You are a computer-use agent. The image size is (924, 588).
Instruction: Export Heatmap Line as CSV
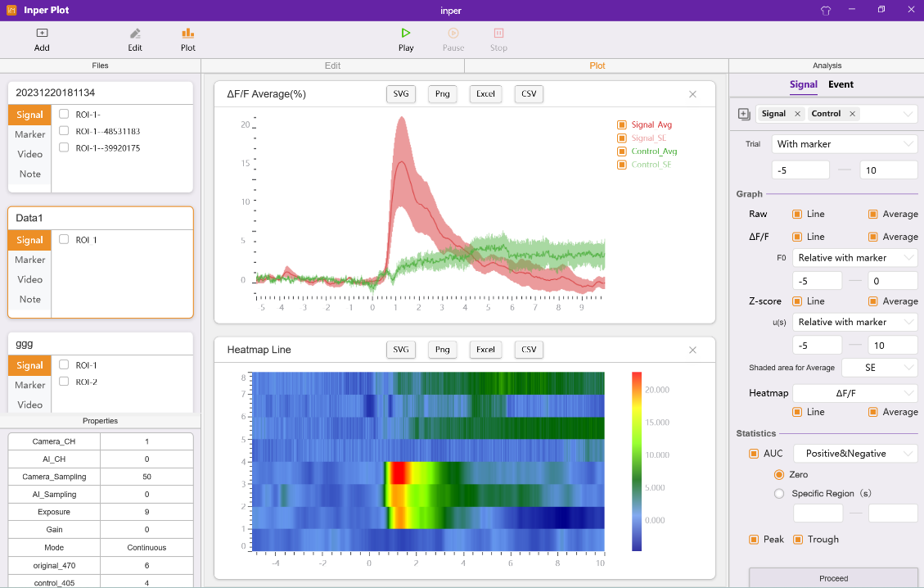click(x=529, y=350)
